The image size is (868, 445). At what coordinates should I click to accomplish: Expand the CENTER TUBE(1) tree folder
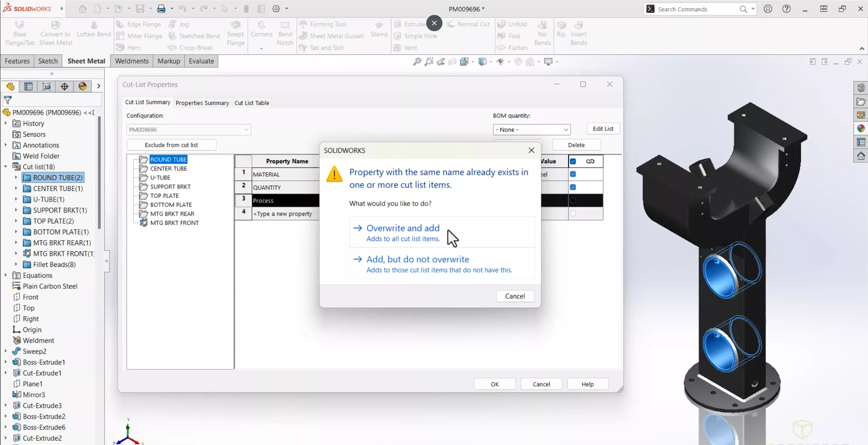[x=16, y=188]
